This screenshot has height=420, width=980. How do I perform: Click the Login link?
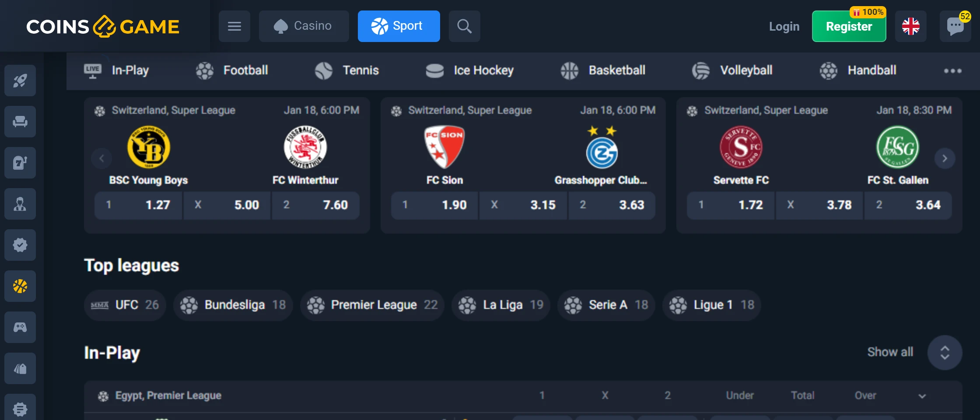[x=784, y=27]
